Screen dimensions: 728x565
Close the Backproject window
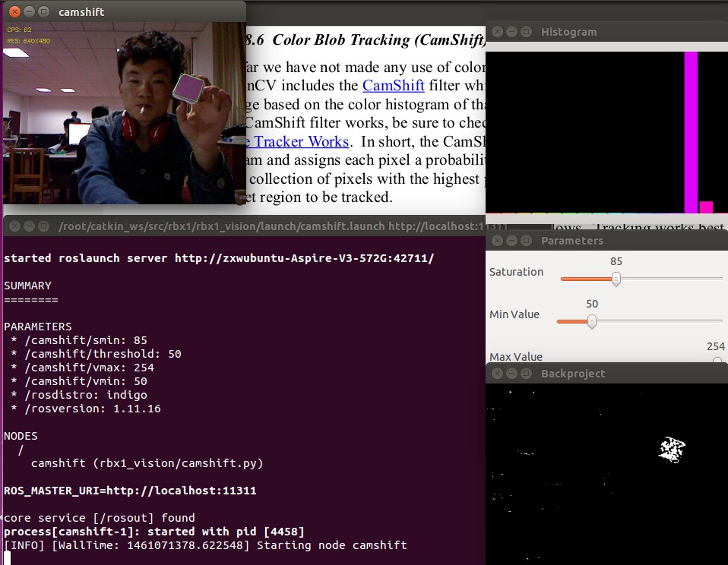coord(497,373)
